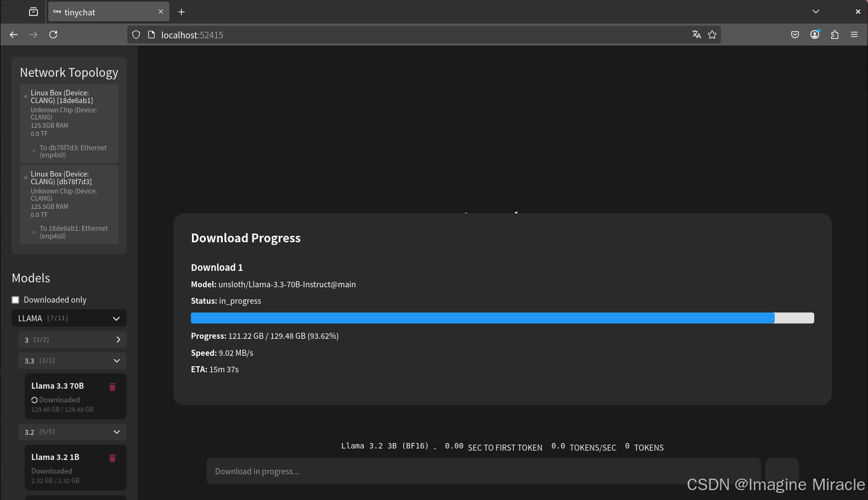Open the extensions puzzle icon
The width and height of the screenshot is (868, 500).
[835, 35]
